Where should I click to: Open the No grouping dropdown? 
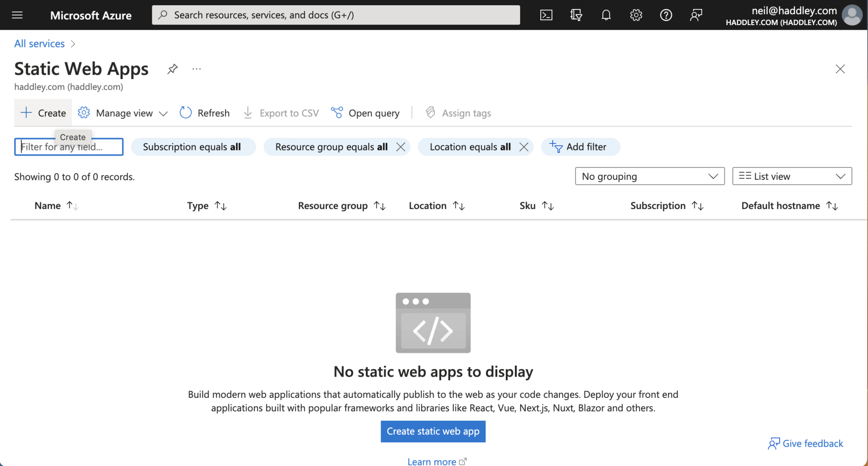649,176
